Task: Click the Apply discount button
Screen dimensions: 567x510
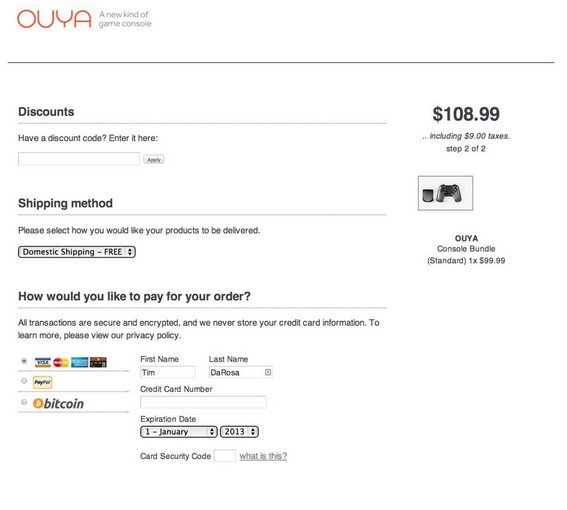Action: [154, 160]
